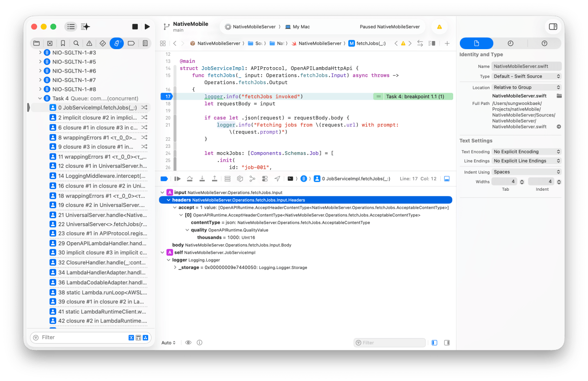Viewport: 588px width, 381px height.
Task: Click Continue program execution button
Action: point(178,179)
